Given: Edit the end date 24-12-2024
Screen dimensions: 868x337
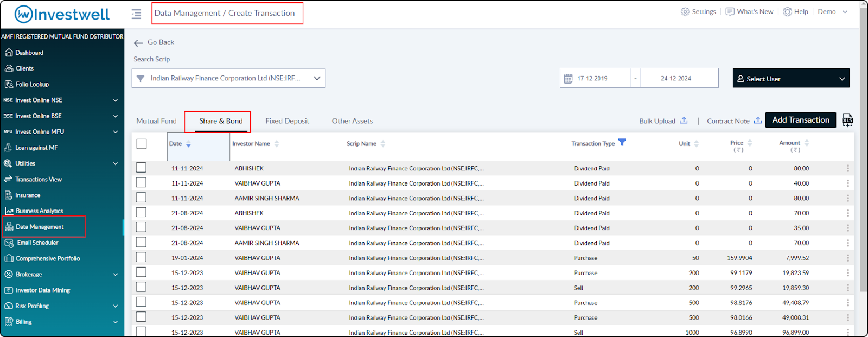Looking at the screenshot, I should (x=676, y=79).
